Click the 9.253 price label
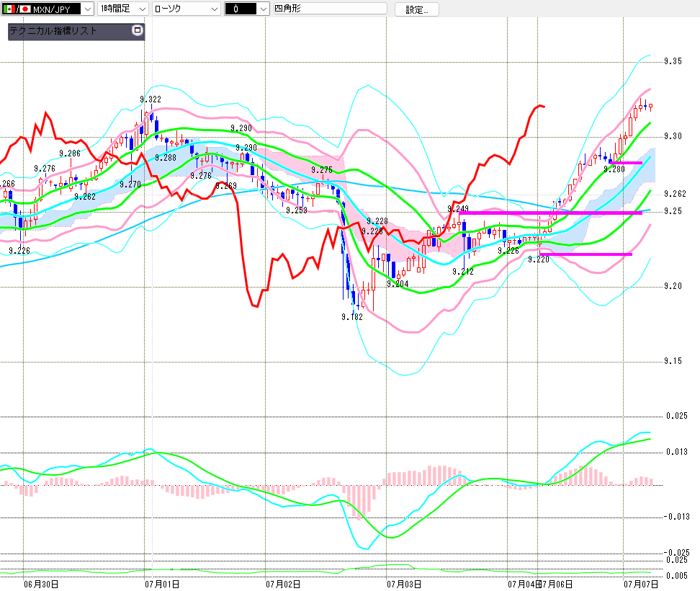The height and width of the screenshot is (591, 700). click(x=297, y=210)
